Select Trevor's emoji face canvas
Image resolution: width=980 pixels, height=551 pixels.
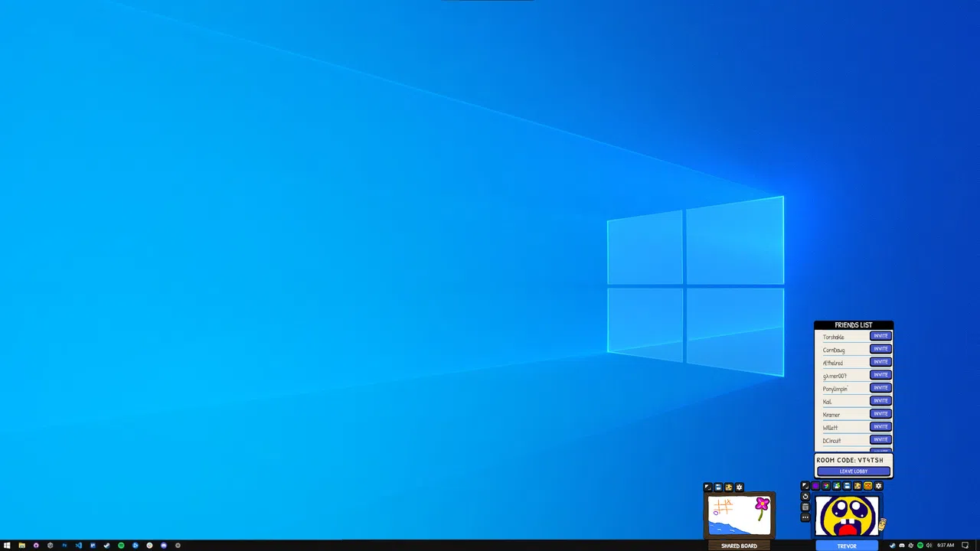pos(847,516)
